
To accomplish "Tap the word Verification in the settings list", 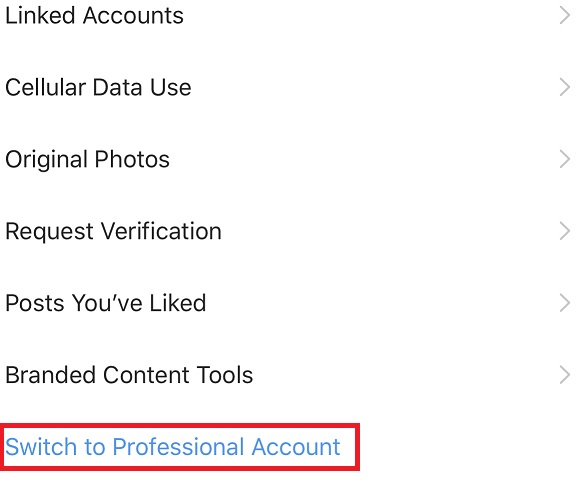I will coord(161,231).
